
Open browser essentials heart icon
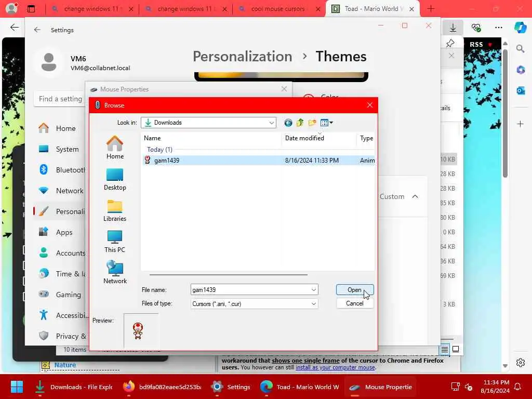pyautogui.click(x=476, y=28)
